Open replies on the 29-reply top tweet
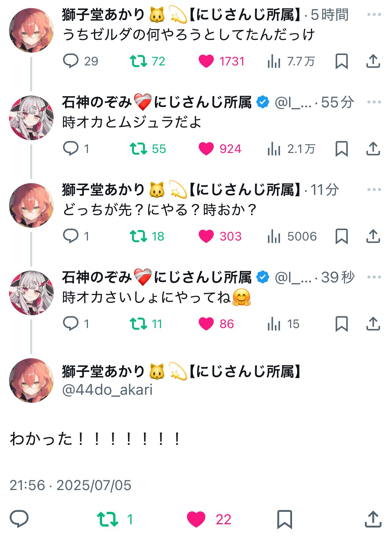This screenshot has height=536, width=392. tap(80, 61)
